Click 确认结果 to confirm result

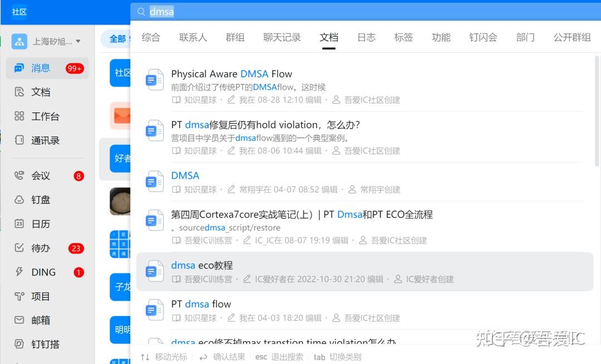(x=229, y=357)
